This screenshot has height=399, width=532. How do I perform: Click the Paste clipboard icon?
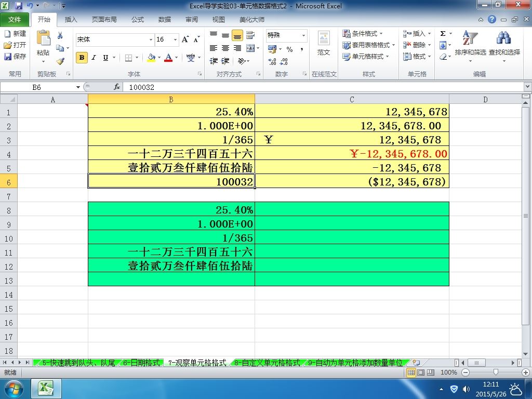click(44, 38)
